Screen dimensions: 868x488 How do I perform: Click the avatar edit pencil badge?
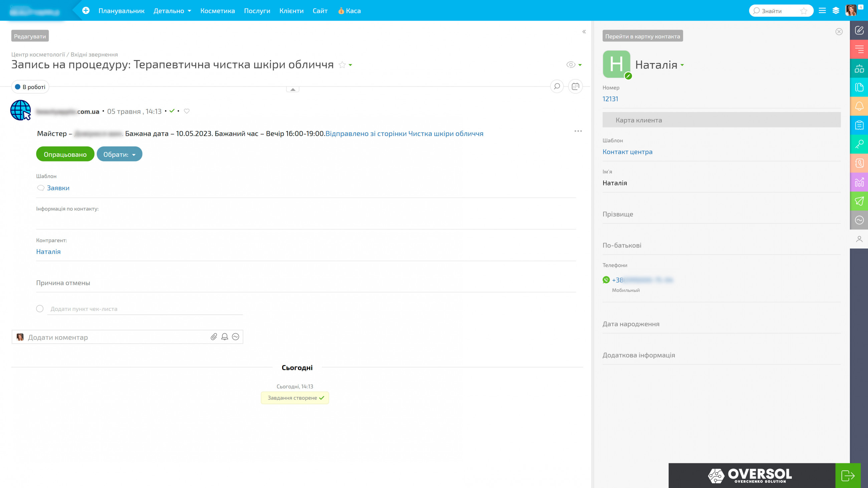pyautogui.click(x=628, y=76)
